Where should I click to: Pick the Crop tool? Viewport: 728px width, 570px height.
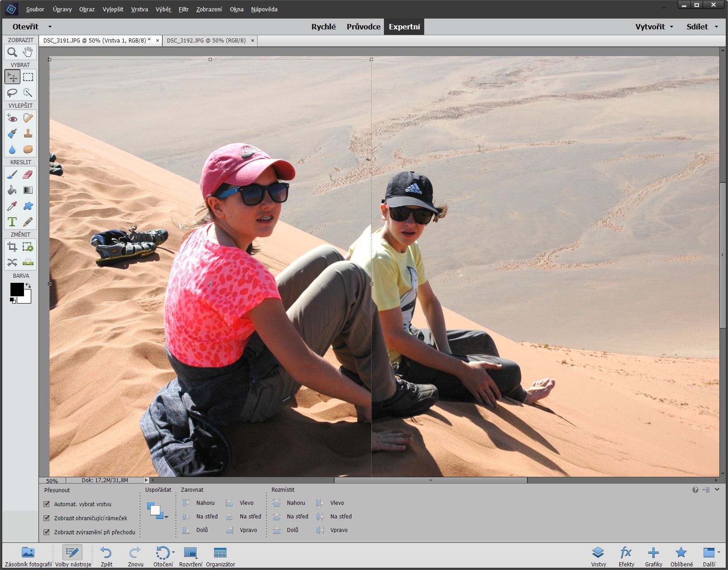(12, 247)
